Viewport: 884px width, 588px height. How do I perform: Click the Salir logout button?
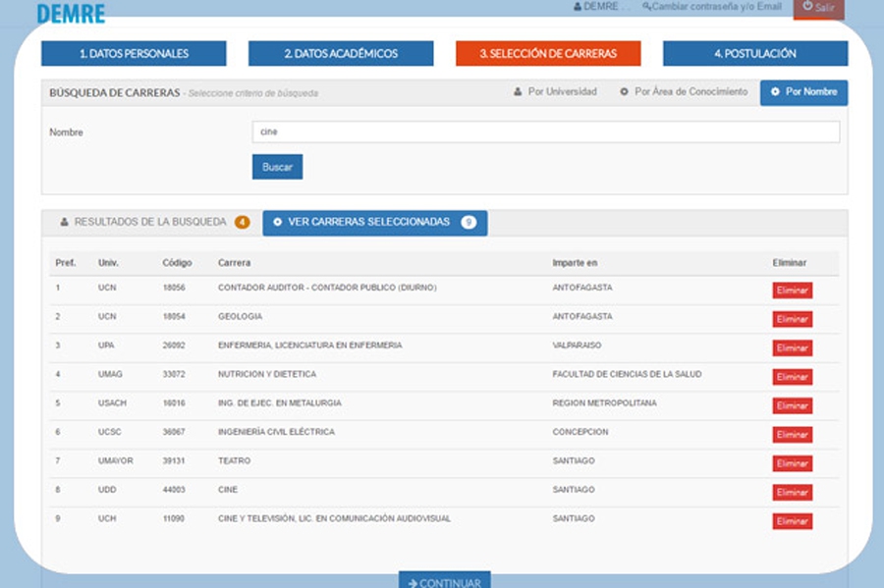(x=818, y=8)
